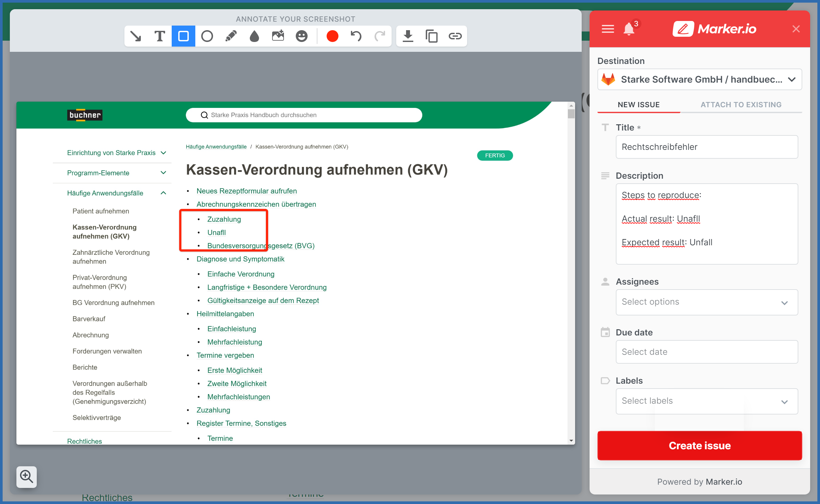820x504 pixels.
Task: Add an emoji sticker
Action: coord(301,36)
